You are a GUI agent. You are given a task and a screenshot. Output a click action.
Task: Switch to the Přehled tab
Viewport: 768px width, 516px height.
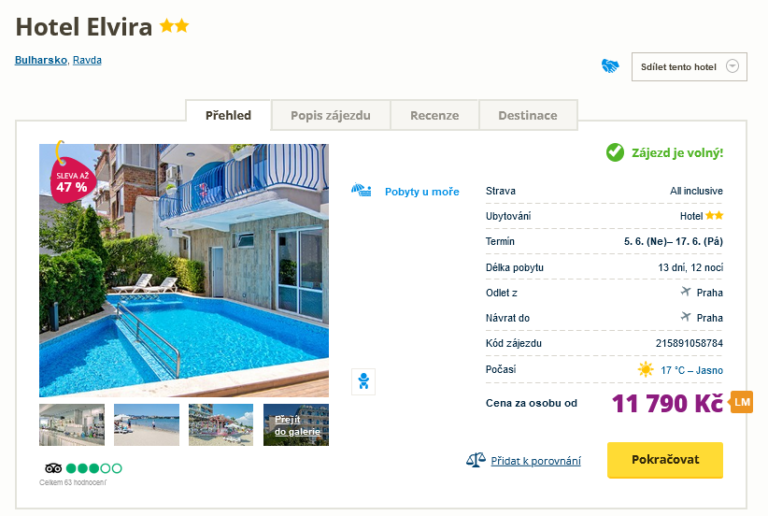pyautogui.click(x=228, y=116)
